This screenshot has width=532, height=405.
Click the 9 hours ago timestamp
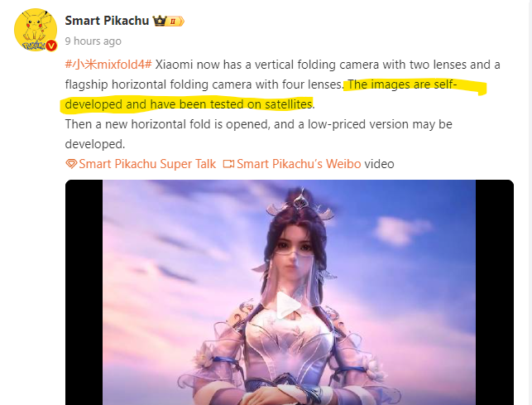pyautogui.click(x=93, y=41)
